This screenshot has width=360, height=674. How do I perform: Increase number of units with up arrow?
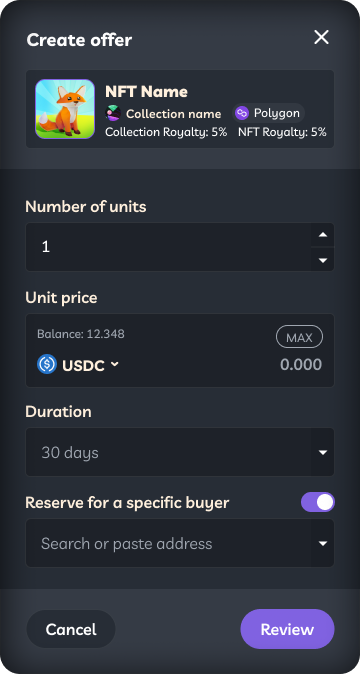point(323,235)
